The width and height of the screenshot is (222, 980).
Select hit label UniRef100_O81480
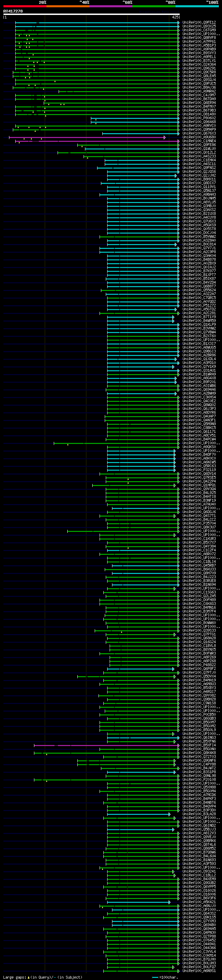tap(199, 114)
